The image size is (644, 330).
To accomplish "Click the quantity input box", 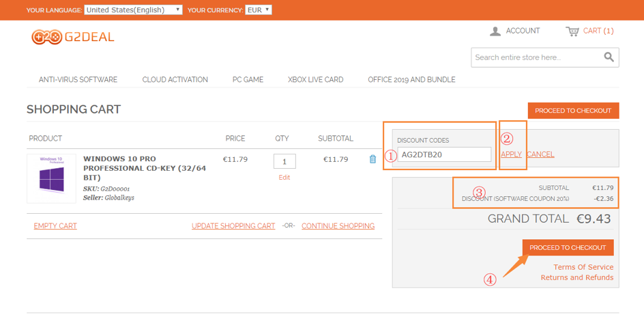I will [284, 161].
